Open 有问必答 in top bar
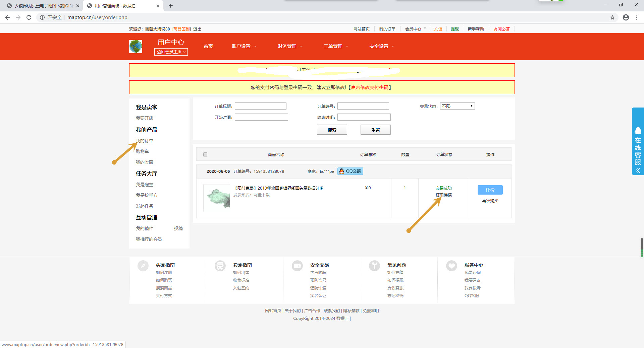The image size is (644, 348). pos(502,29)
